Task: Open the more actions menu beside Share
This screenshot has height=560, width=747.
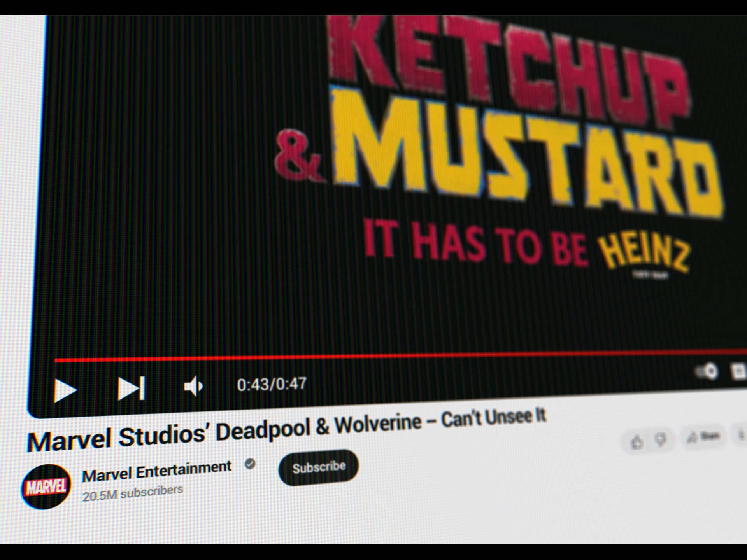Action: [742, 435]
